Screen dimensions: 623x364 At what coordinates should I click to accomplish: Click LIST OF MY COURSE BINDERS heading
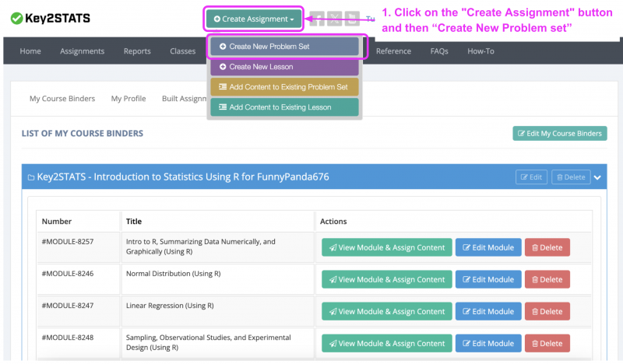pos(83,133)
